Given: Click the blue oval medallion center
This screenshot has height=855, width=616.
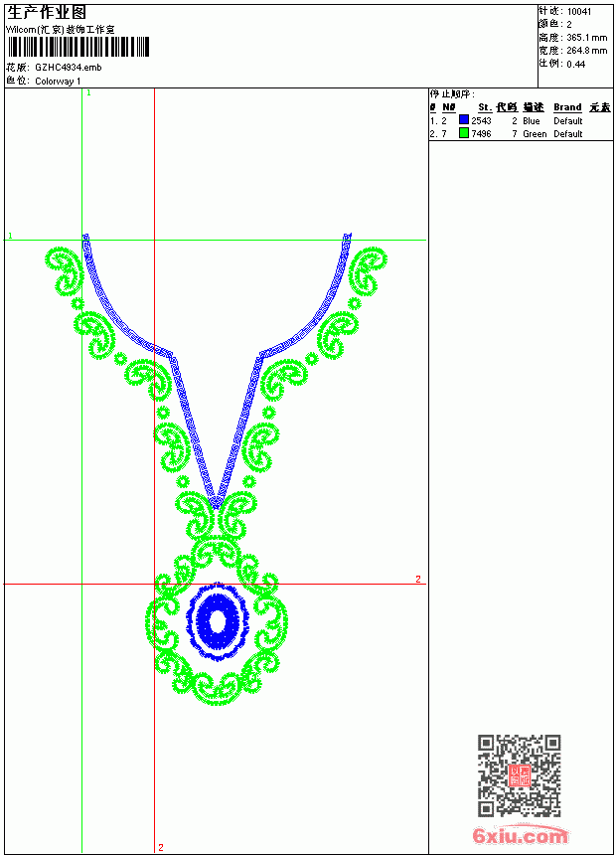Looking at the screenshot, I should coord(218,621).
